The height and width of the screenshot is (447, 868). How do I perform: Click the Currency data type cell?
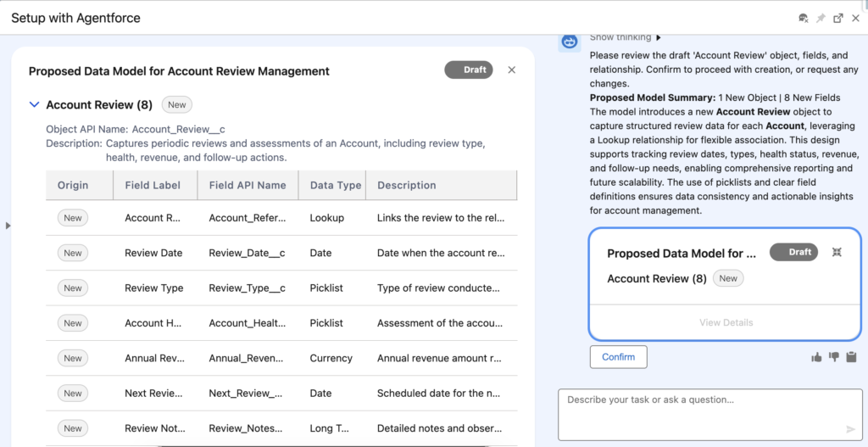coord(331,359)
